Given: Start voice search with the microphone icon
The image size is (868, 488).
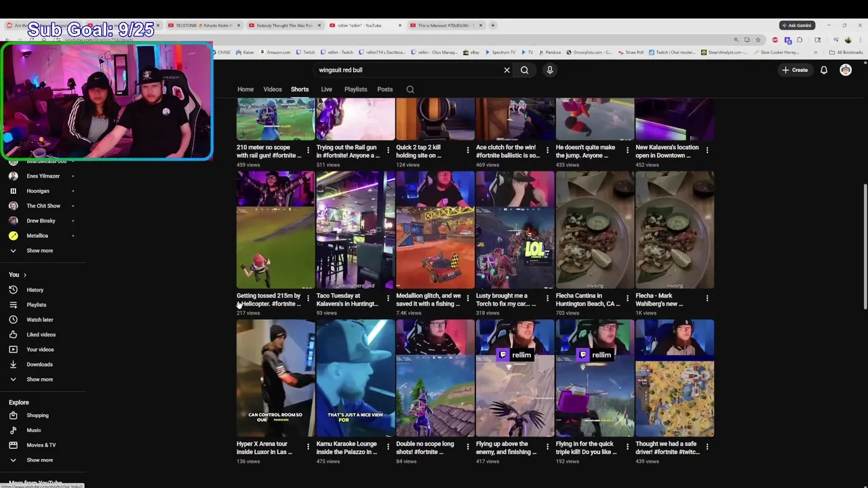Looking at the screenshot, I should point(550,70).
